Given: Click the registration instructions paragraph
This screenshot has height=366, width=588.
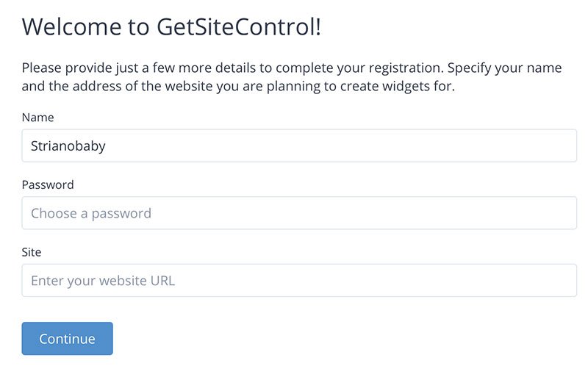Looking at the screenshot, I should (x=291, y=77).
